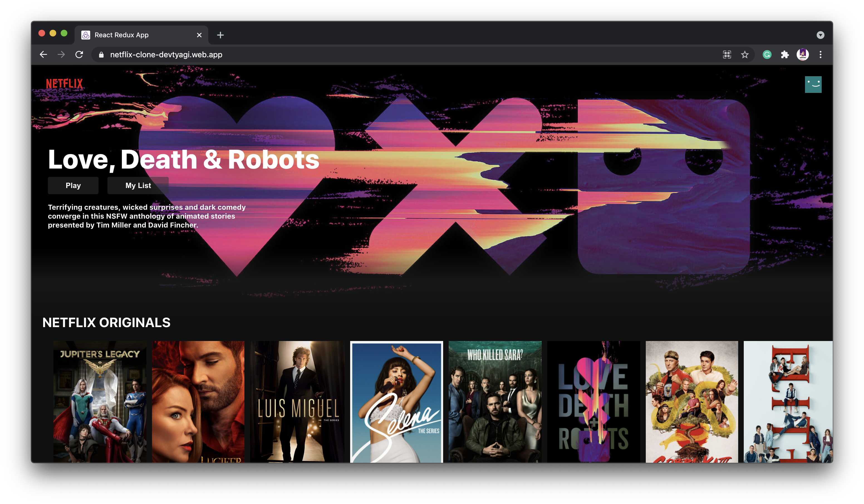This screenshot has width=864, height=504.
Task: Select the Selena The Series poster
Action: click(x=396, y=402)
